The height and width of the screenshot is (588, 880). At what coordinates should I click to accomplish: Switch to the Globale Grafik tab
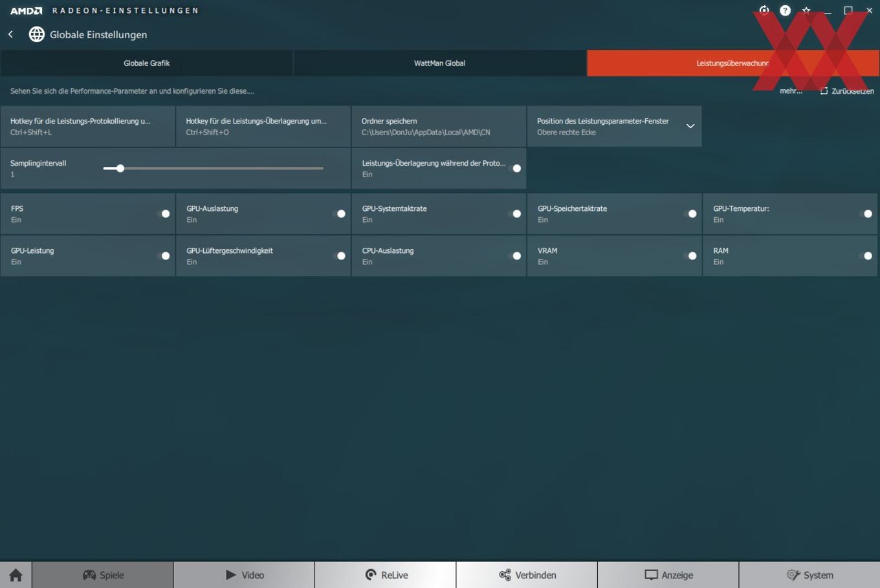tap(146, 63)
